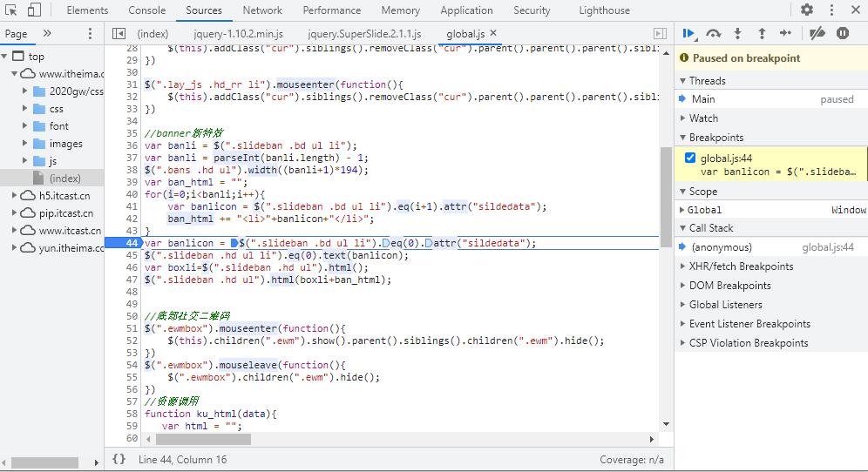Image resolution: width=868 pixels, height=472 pixels.
Task: Step into next function call
Action: tap(737, 34)
